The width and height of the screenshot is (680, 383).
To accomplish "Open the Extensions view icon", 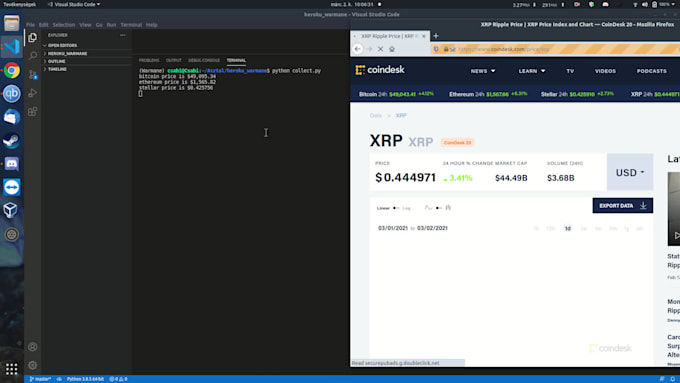I will 33,111.
